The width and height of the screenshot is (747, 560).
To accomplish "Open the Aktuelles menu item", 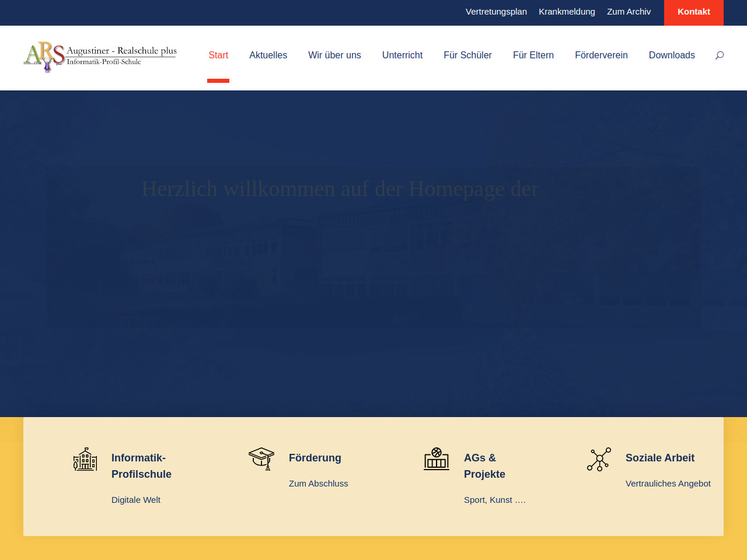I will point(268,55).
